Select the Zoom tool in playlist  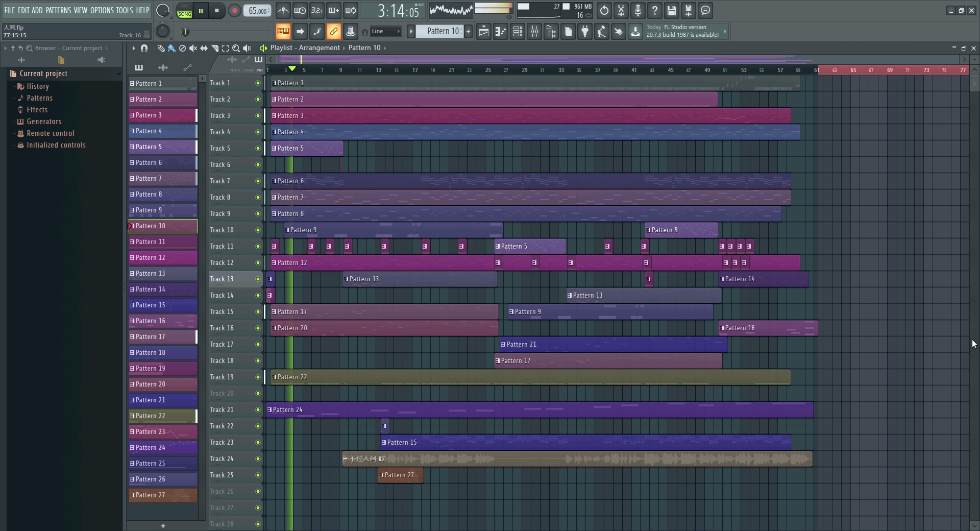pos(236,48)
